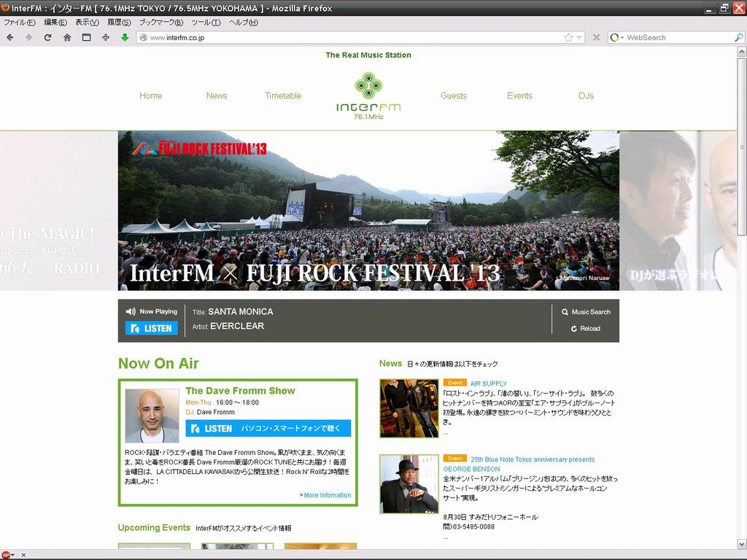Bookmark this page with the star icon
This screenshot has height=560, width=747.
[x=568, y=37]
